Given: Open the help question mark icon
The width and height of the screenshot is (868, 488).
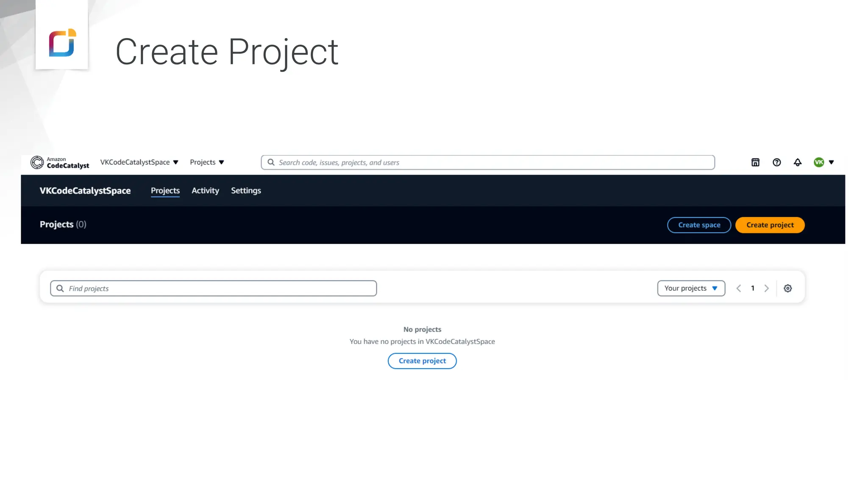Looking at the screenshot, I should 776,162.
